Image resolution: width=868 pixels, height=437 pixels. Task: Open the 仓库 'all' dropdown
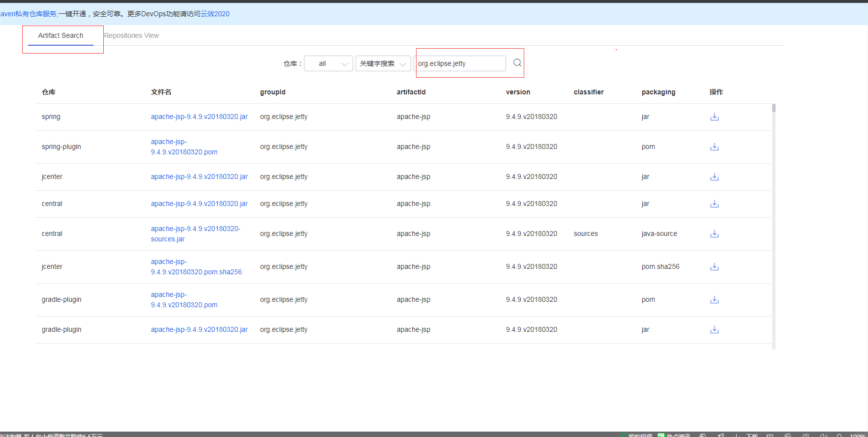[x=329, y=63]
